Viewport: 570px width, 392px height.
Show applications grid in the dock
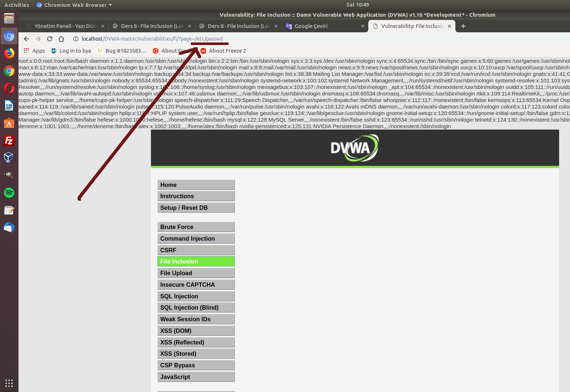tap(9, 383)
